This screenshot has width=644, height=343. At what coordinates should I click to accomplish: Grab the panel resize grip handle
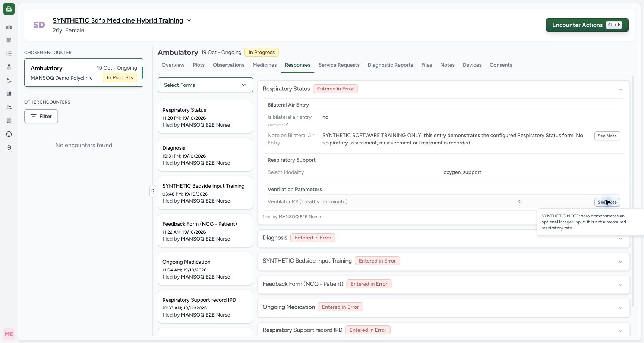tap(153, 191)
